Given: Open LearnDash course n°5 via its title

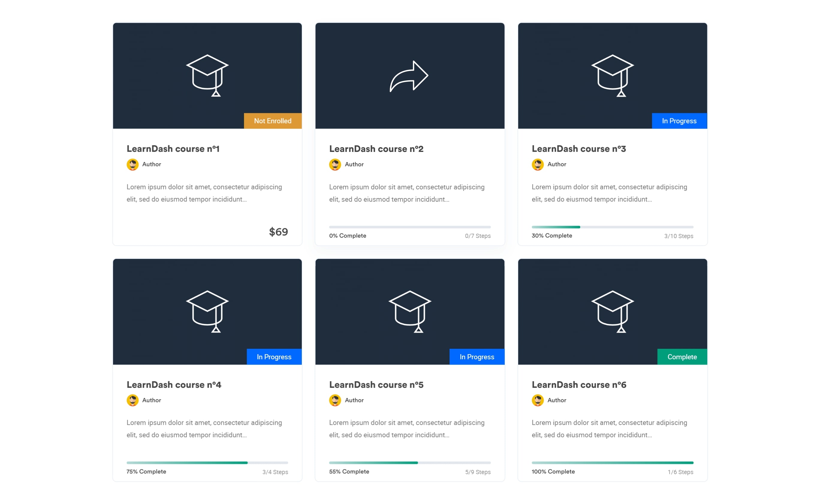Looking at the screenshot, I should 376,385.
